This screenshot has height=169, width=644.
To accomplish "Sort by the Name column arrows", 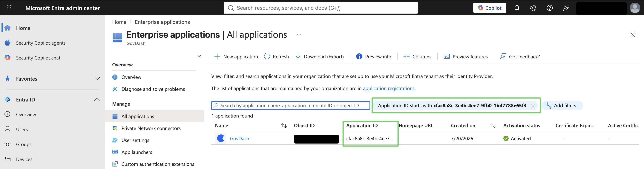I will pos(283,126).
